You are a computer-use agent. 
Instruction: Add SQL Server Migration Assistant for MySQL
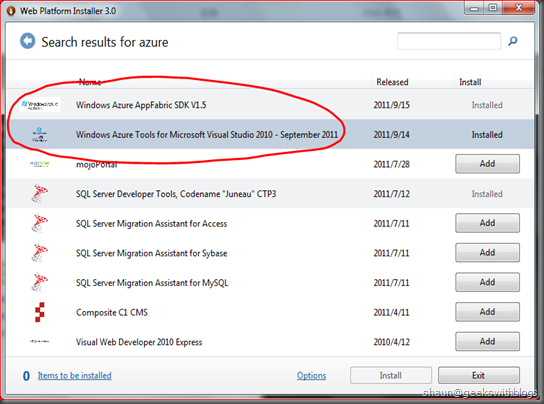click(487, 282)
